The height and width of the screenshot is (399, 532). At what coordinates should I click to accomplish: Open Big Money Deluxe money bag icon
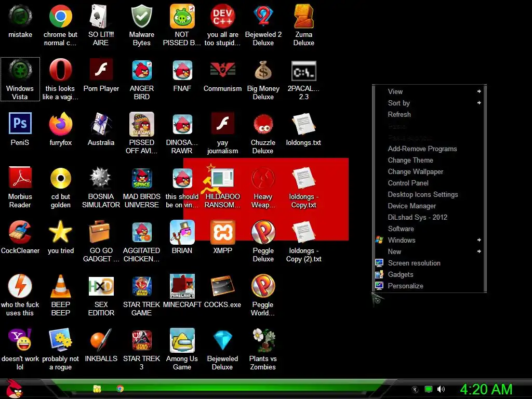tap(263, 70)
